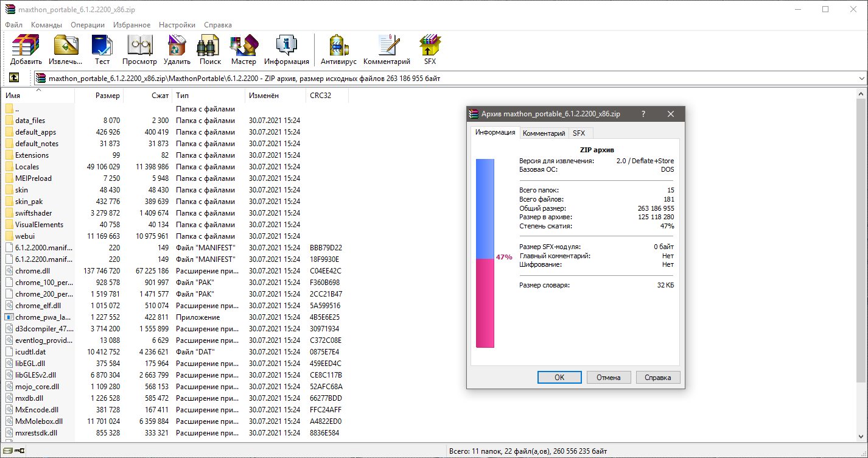This screenshot has width=868, height=458.
Task: Expand the archive path dropdown arrow
Action: click(861, 79)
